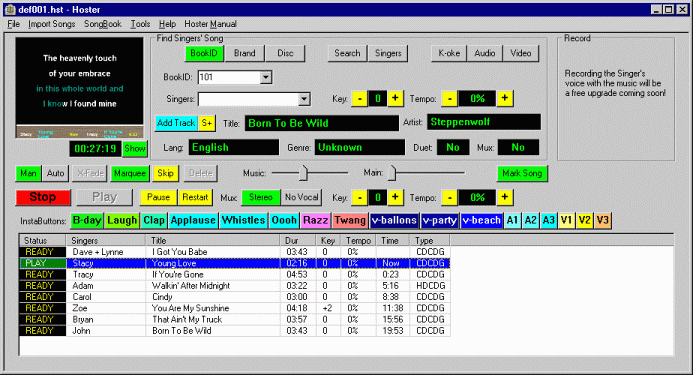693x375 pixels.
Task: Increase playback key with plus button
Action: 395,198
